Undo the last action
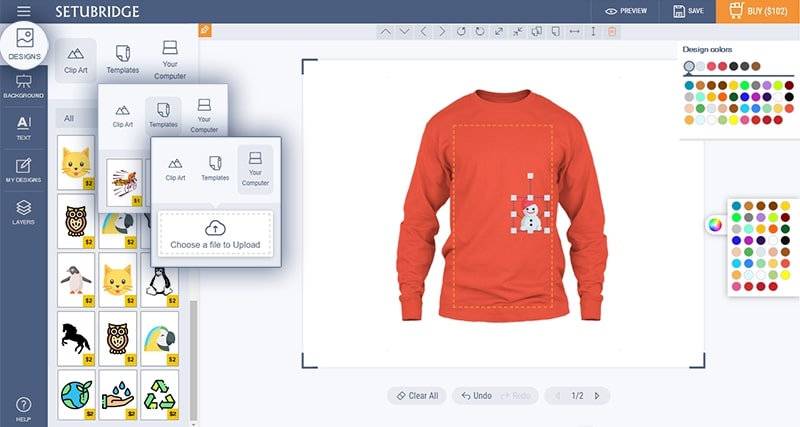Screen dimensions: 800x427 coord(477,395)
